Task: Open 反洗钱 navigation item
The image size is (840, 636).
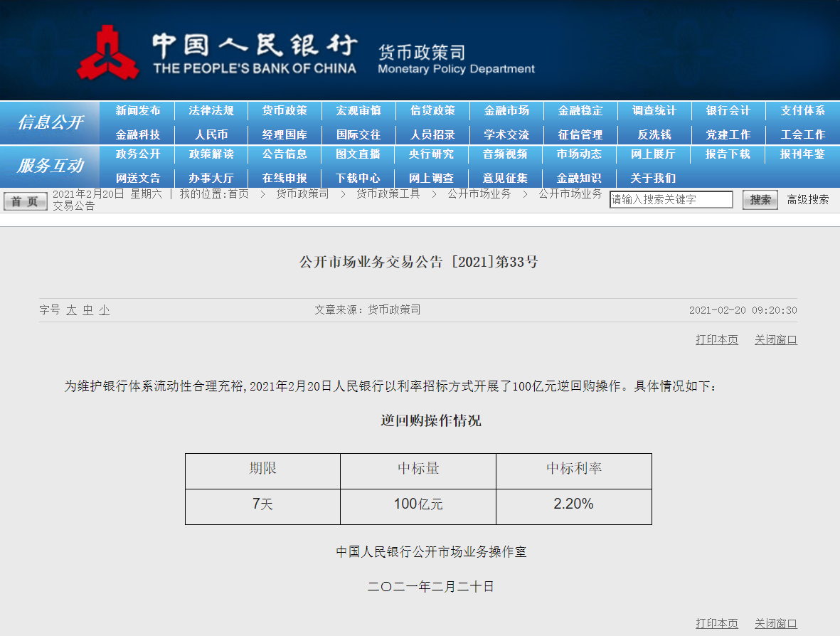Action: point(654,134)
